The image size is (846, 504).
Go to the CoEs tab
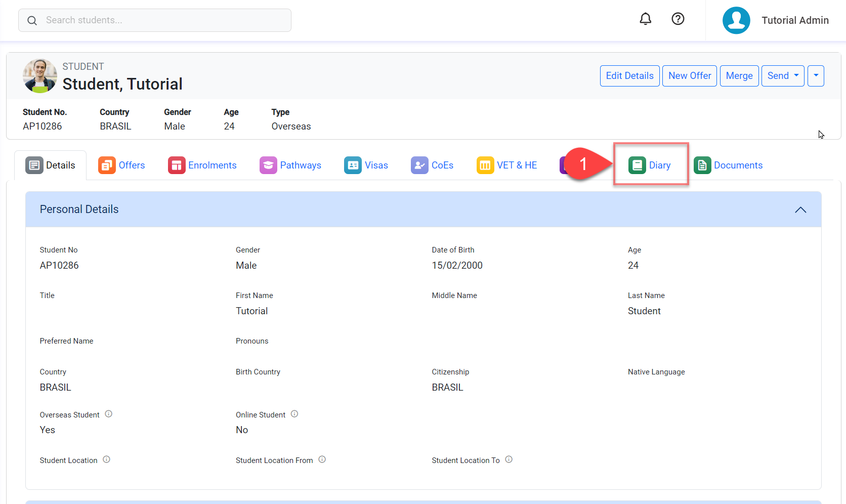click(x=432, y=165)
